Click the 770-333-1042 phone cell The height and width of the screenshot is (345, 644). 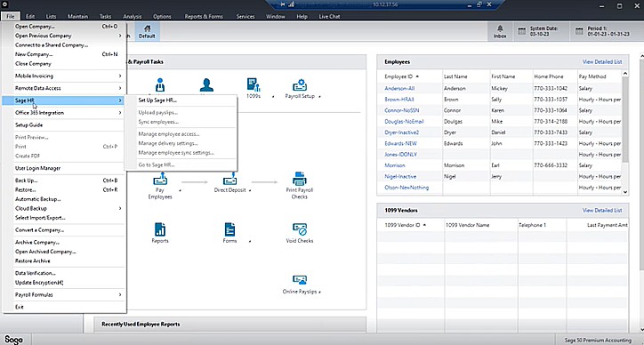click(x=551, y=88)
